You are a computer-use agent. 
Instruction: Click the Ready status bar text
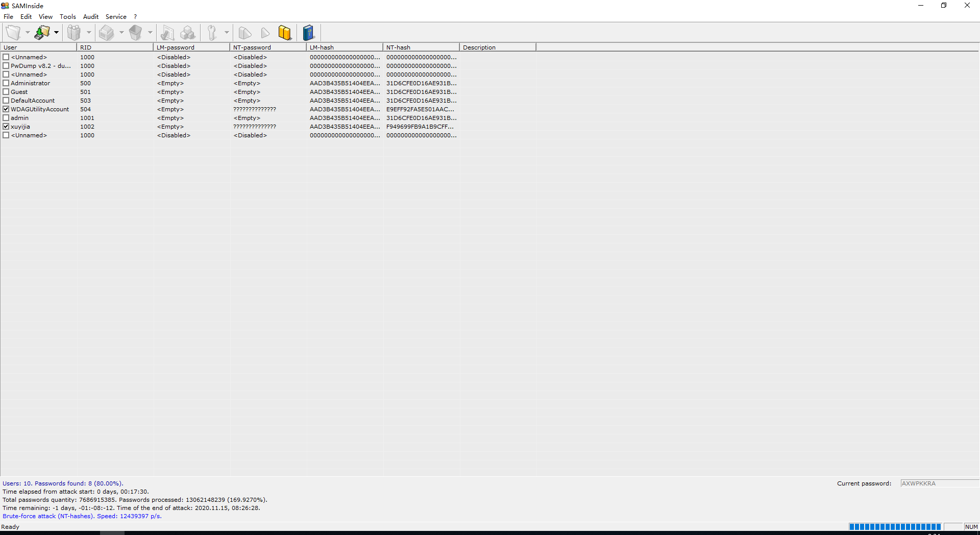tap(10, 527)
